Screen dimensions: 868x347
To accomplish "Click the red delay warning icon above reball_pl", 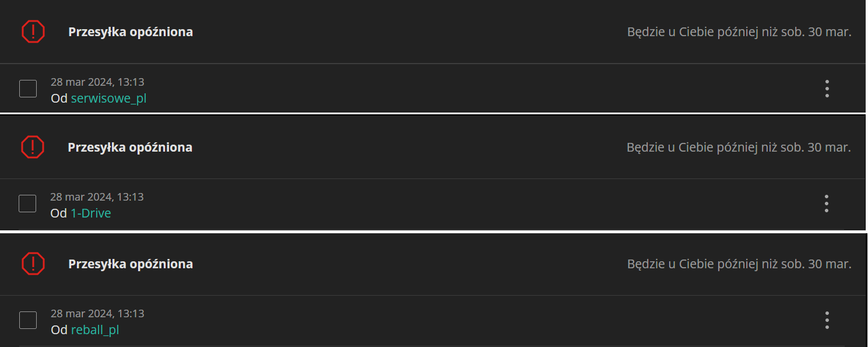I will coord(33,264).
